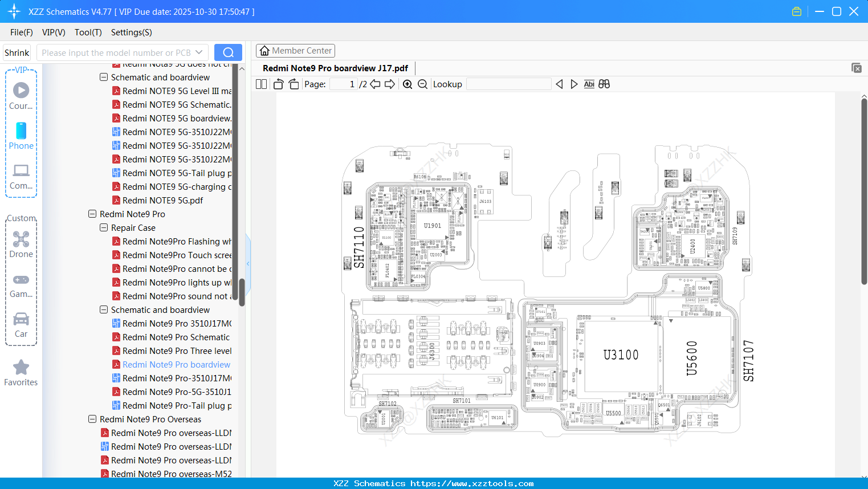Find next lookup result
This screenshot has height=489, width=868.
[x=574, y=84]
